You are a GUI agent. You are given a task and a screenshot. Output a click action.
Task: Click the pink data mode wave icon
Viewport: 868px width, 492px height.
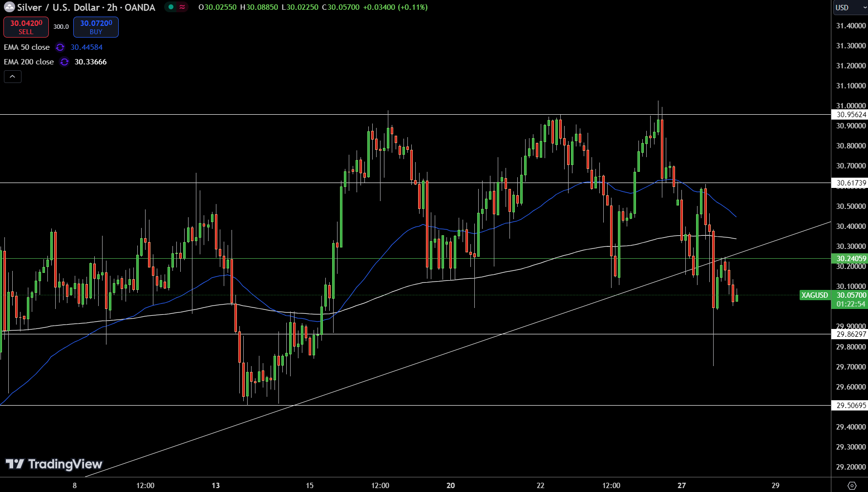tap(182, 7)
